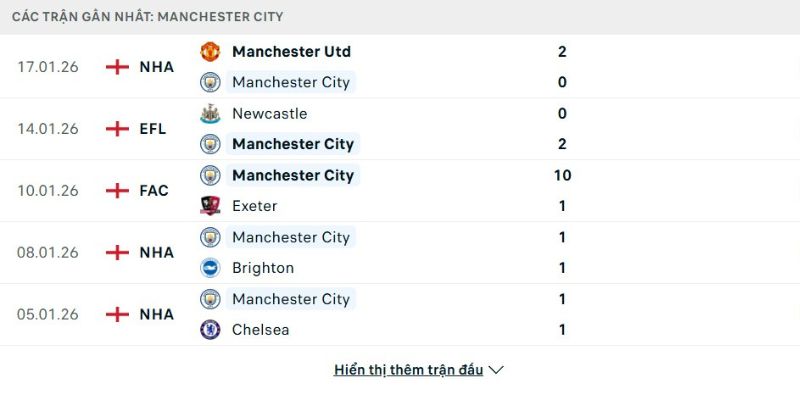Click the FAC competition label
The image size is (800, 400).
pos(154,191)
